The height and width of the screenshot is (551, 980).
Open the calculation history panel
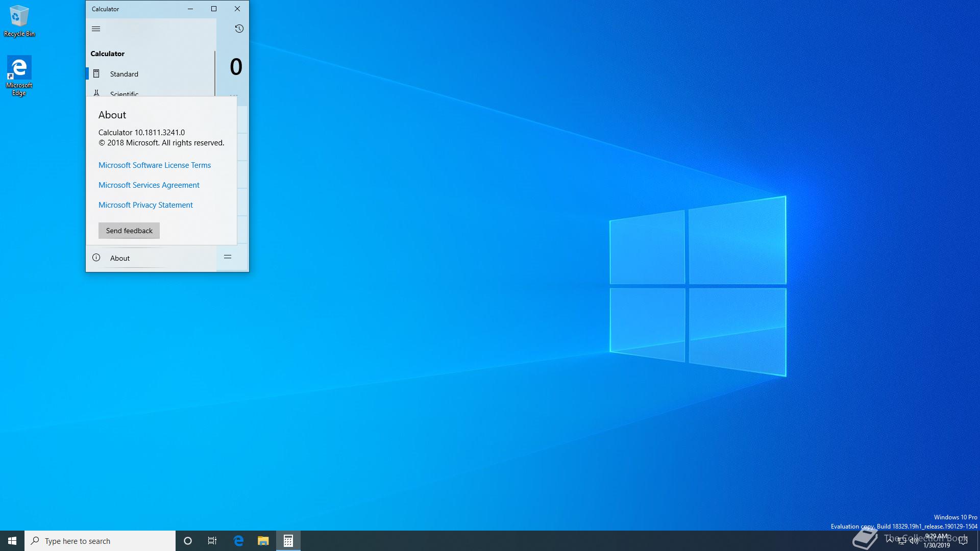239,29
